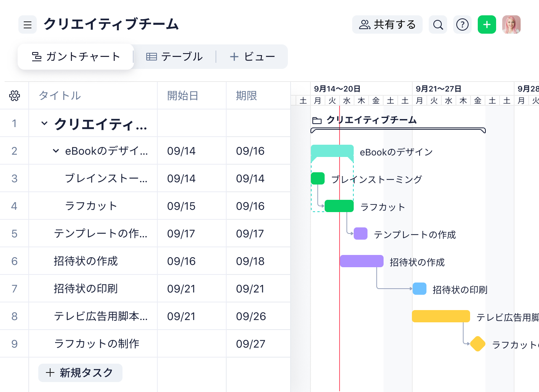Add a task with 新規タスク button
This screenshot has height=392, width=539.
[x=80, y=372]
